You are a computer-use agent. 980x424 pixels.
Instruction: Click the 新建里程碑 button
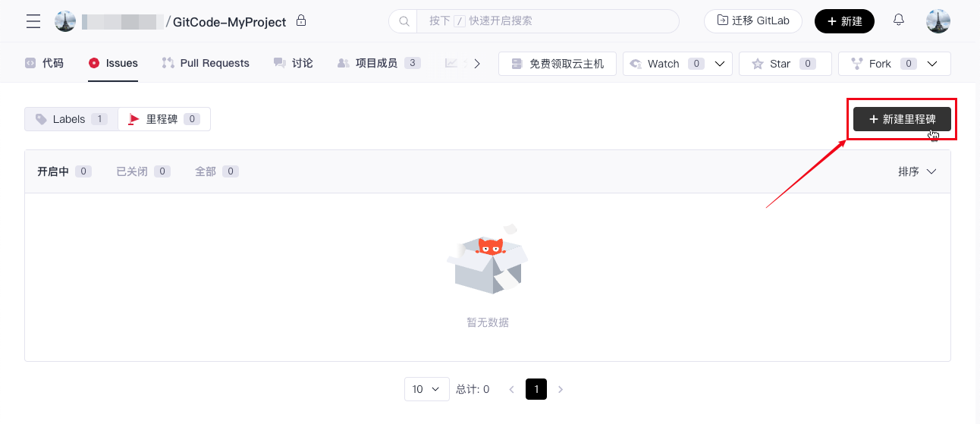pos(902,119)
